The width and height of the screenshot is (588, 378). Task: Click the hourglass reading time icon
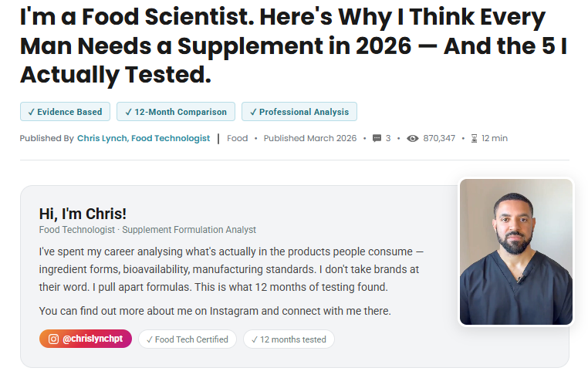point(474,138)
